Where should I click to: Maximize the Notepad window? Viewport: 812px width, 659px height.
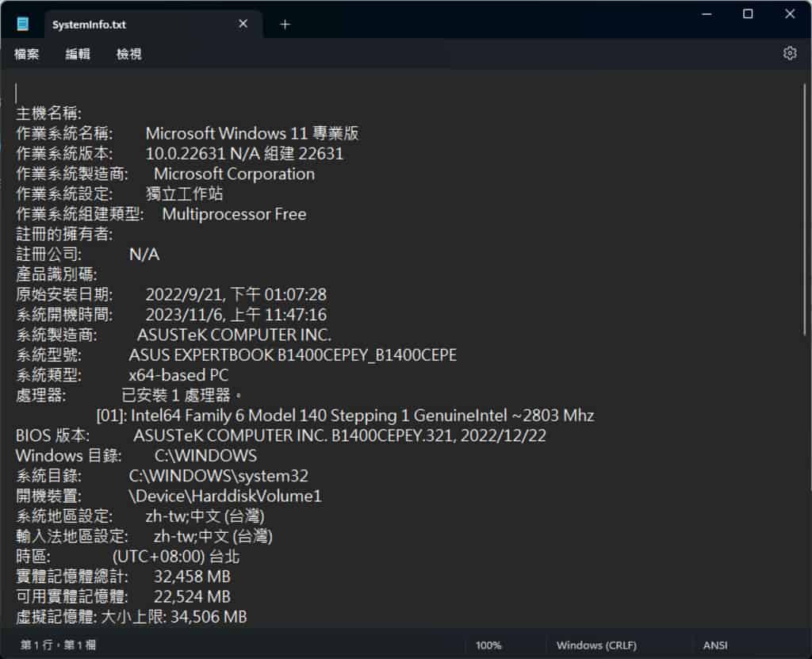[748, 14]
